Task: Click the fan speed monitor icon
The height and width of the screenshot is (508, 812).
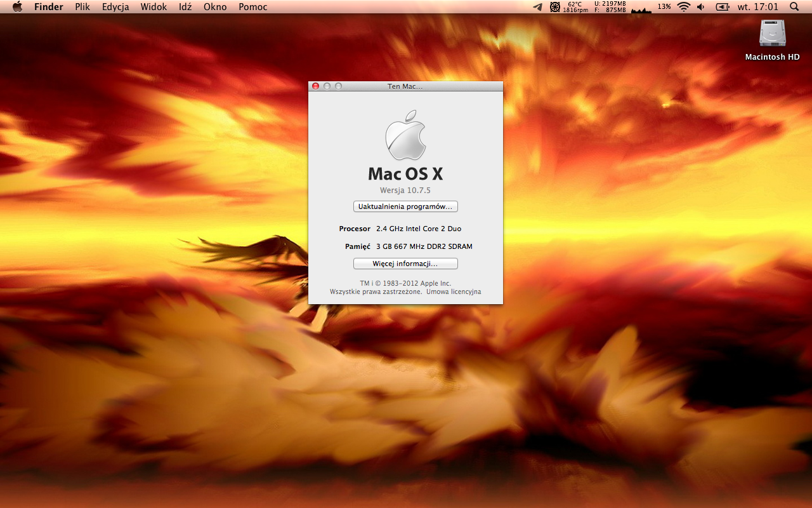Action: (555, 7)
